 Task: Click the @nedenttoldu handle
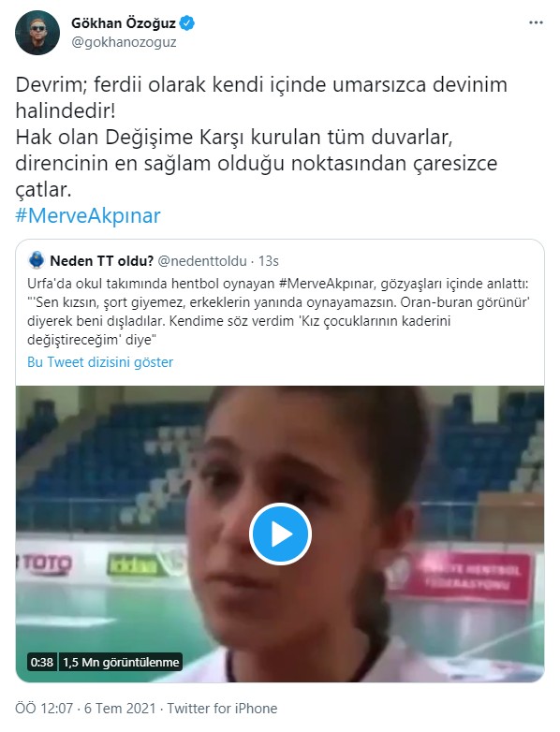[202, 261]
